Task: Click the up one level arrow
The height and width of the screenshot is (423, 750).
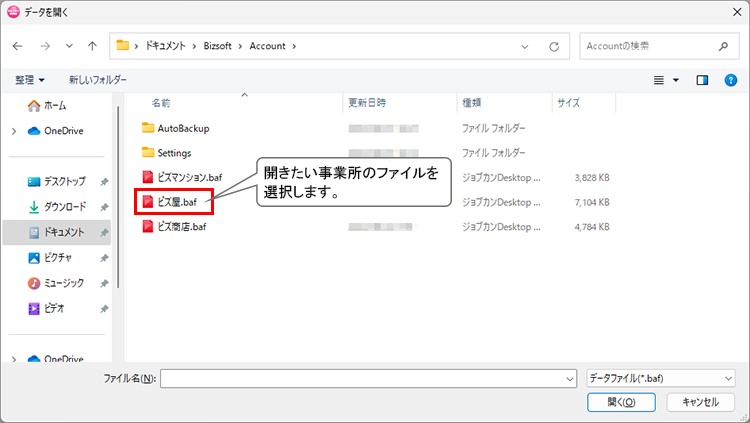Action: [x=92, y=46]
